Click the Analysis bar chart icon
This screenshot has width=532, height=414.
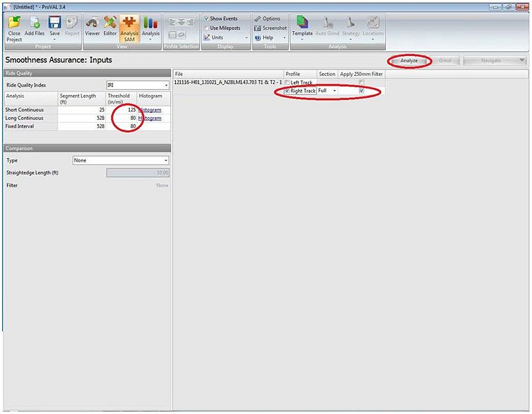click(x=150, y=23)
